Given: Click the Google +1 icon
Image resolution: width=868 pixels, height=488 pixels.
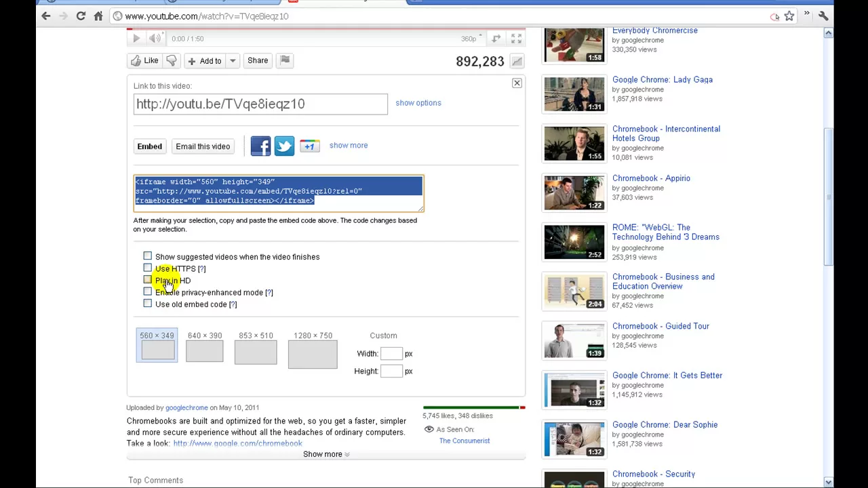Looking at the screenshot, I should pyautogui.click(x=309, y=146).
